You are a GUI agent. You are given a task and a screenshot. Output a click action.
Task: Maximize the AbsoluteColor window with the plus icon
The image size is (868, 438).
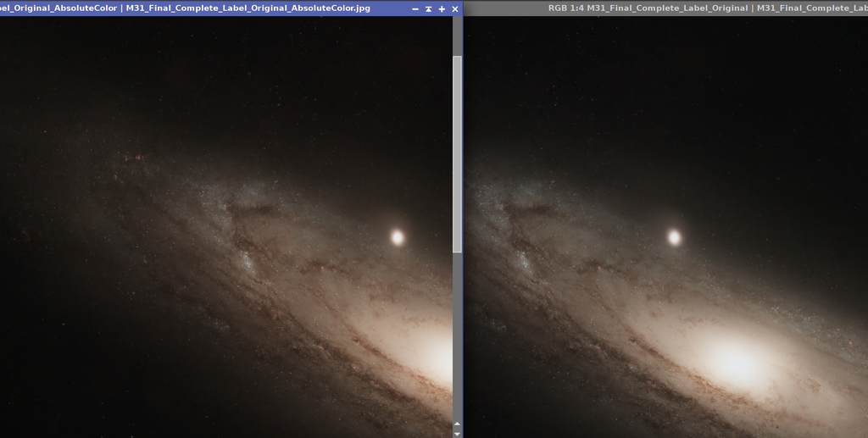[442, 8]
